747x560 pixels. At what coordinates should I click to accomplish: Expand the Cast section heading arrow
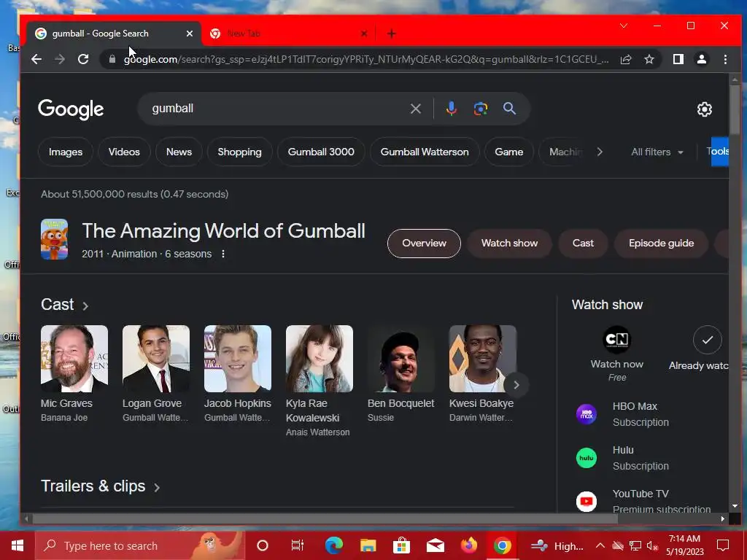click(x=85, y=306)
